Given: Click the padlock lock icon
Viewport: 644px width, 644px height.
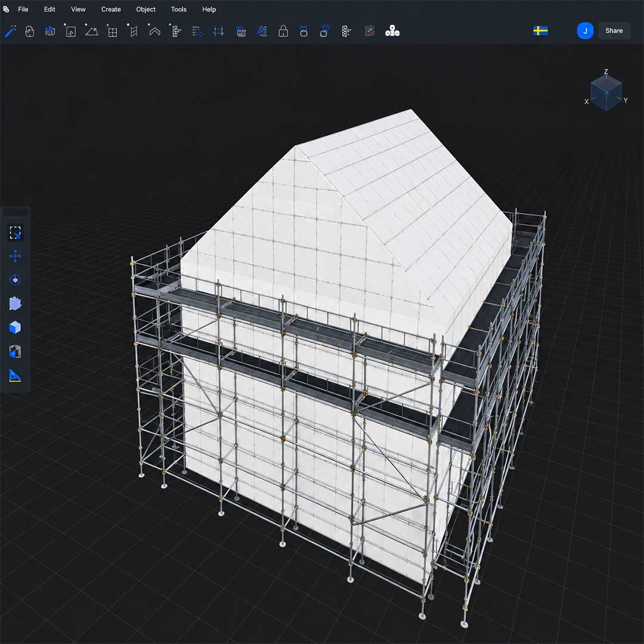Looking at the screenshot, I should 283,31.
